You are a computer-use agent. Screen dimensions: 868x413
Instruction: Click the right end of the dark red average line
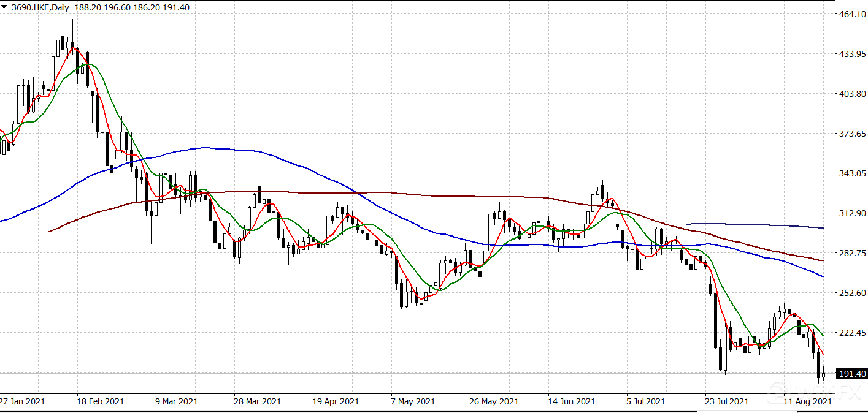(x=822, y=260)
